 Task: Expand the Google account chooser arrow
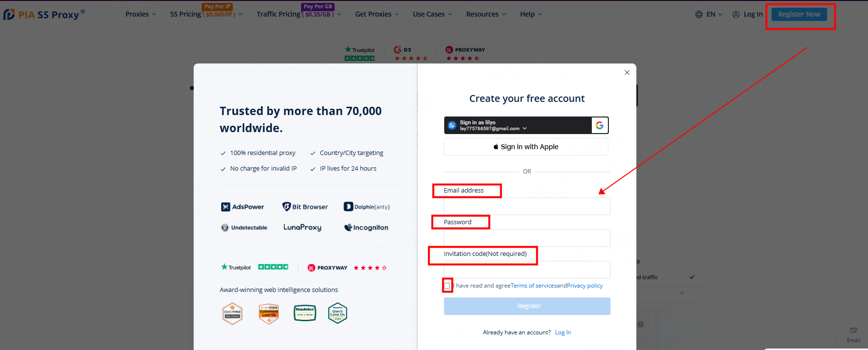(525, 129)
